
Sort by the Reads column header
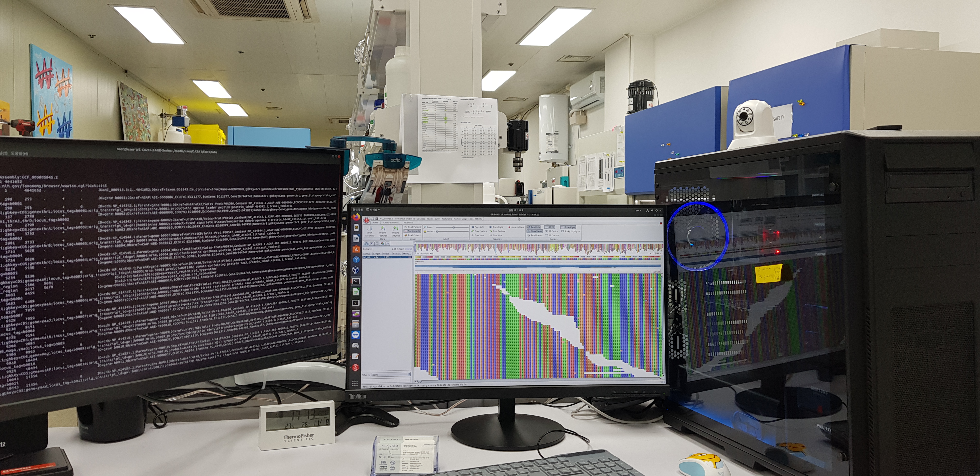coord(387,254)
